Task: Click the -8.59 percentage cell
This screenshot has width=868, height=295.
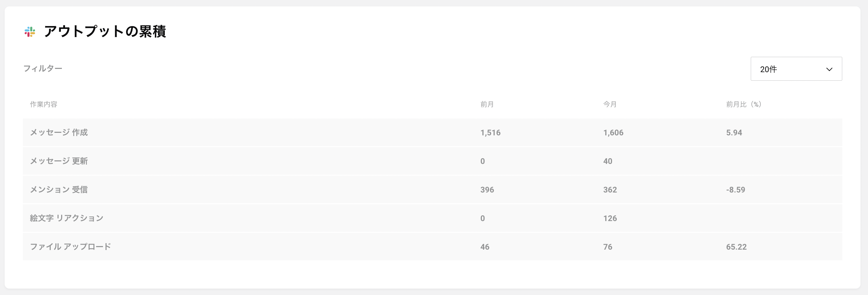Action: click(736, 190)
